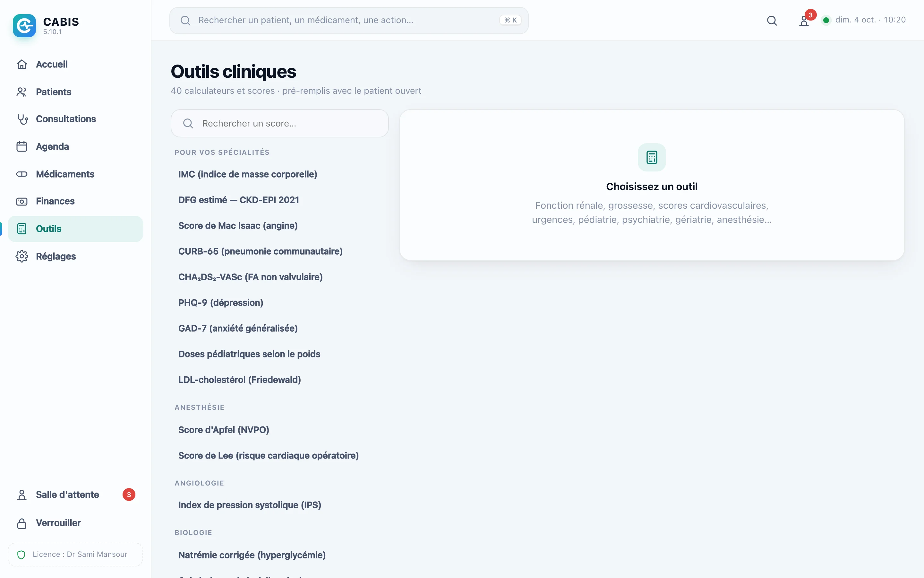
Task: Click the calculator icon above Choisissez un outil
Action: (651, 157)
